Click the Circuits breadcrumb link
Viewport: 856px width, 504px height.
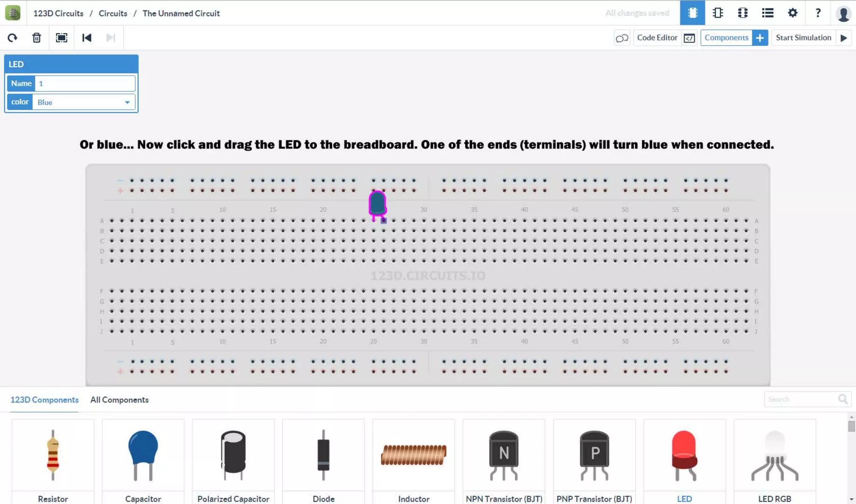click(x=113, y=13)
